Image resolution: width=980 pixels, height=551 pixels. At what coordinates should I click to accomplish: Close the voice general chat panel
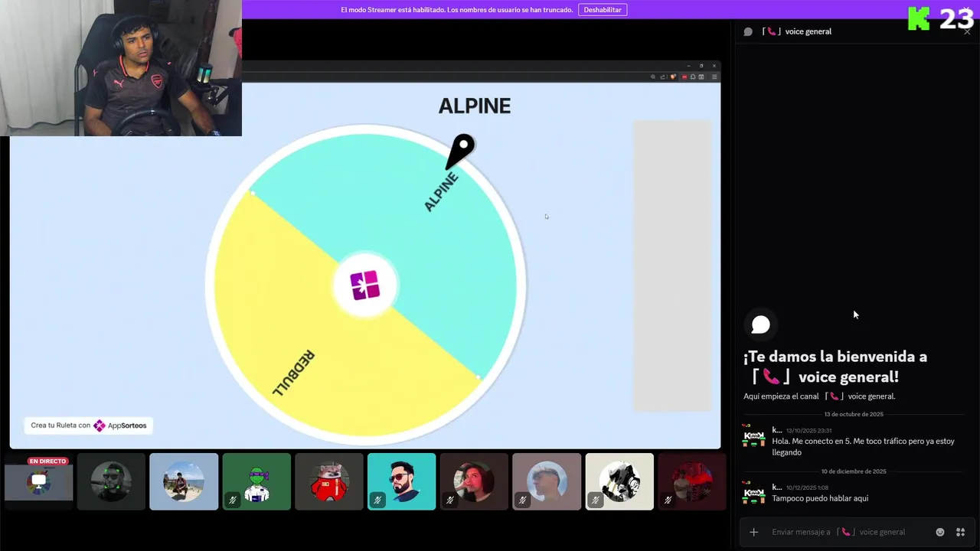967,31
